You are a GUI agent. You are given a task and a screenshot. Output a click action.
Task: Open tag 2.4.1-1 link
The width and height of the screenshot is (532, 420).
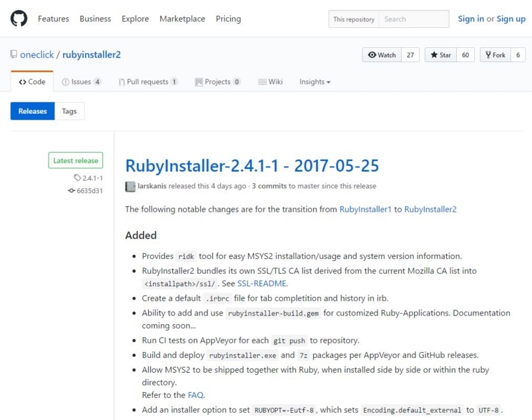(x=88, y=178)
